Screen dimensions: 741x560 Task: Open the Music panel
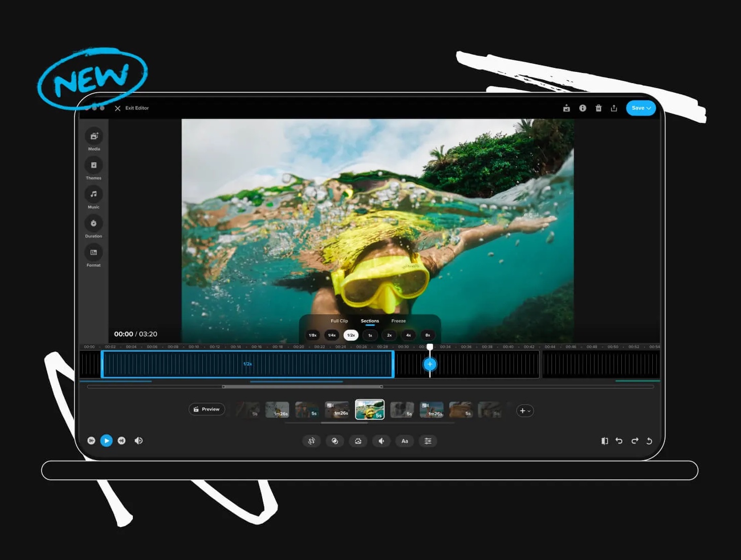94,195
